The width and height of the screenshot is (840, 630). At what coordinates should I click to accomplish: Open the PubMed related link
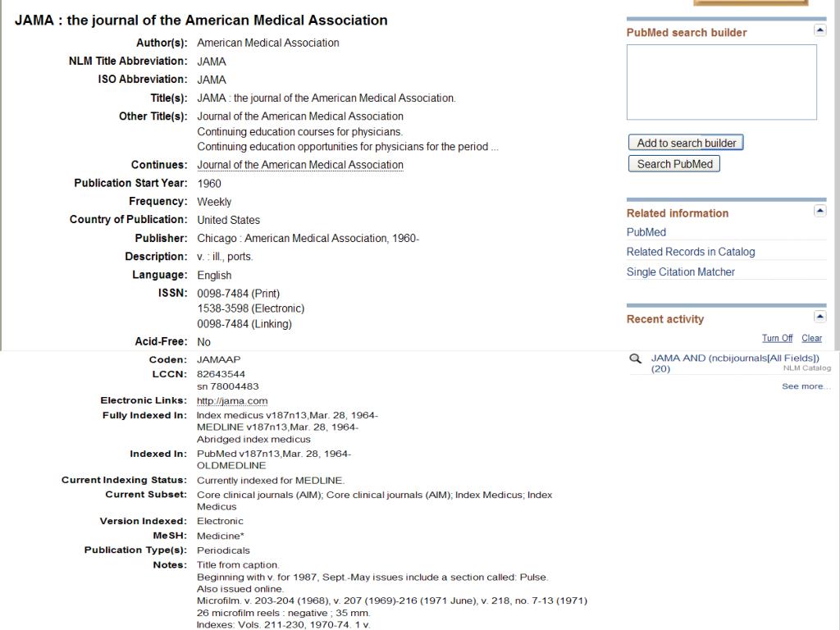tap(646, 232)
